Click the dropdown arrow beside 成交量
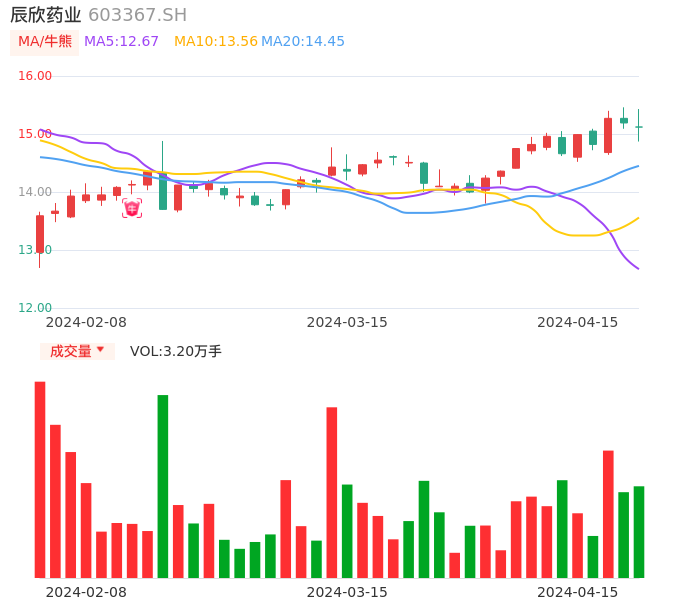The image size is (686, 606). 100,350
